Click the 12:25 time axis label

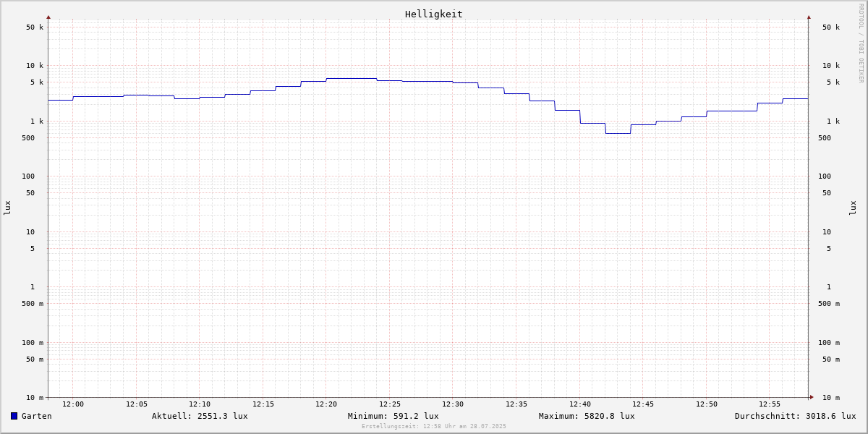[x=390, y=404]
